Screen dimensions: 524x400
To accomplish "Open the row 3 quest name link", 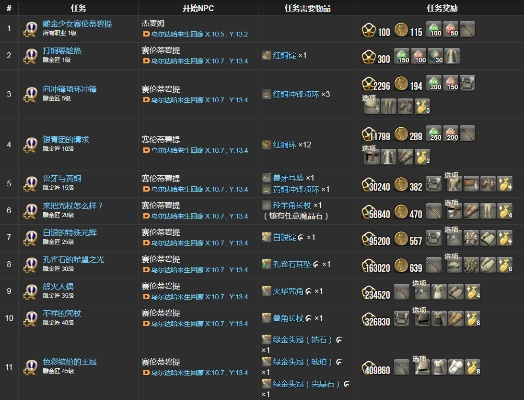I will click(70, 89).
